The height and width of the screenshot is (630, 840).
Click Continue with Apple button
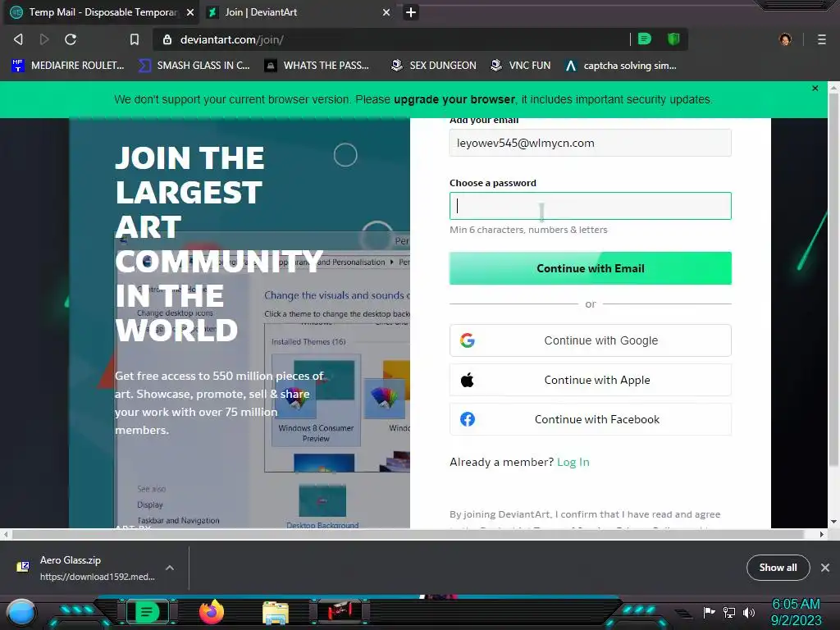pos(591,380)
